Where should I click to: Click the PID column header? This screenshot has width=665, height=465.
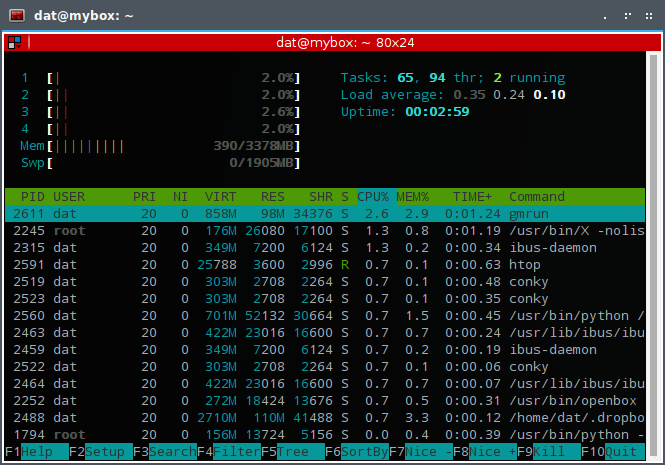tap(32, 197)
